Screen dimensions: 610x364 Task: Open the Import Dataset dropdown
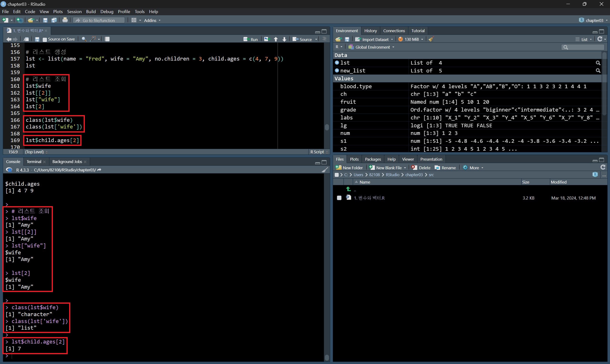(374, 39)
